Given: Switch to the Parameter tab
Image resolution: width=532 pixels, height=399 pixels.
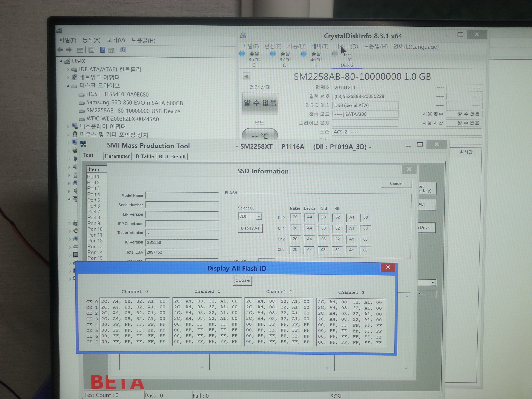Looking at the screenshot, I should 117,156.
